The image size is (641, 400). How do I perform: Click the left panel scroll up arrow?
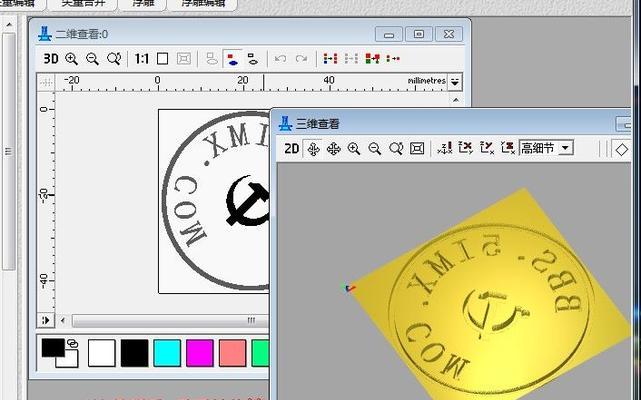[x=9, y=25]
